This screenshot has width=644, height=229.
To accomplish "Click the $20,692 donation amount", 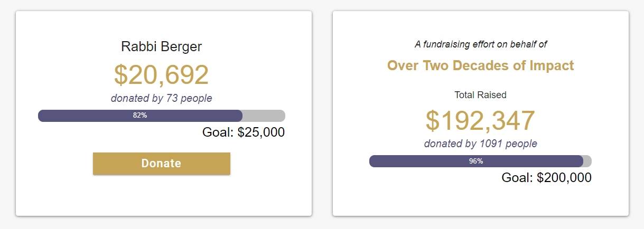I will tap(162, 75).
